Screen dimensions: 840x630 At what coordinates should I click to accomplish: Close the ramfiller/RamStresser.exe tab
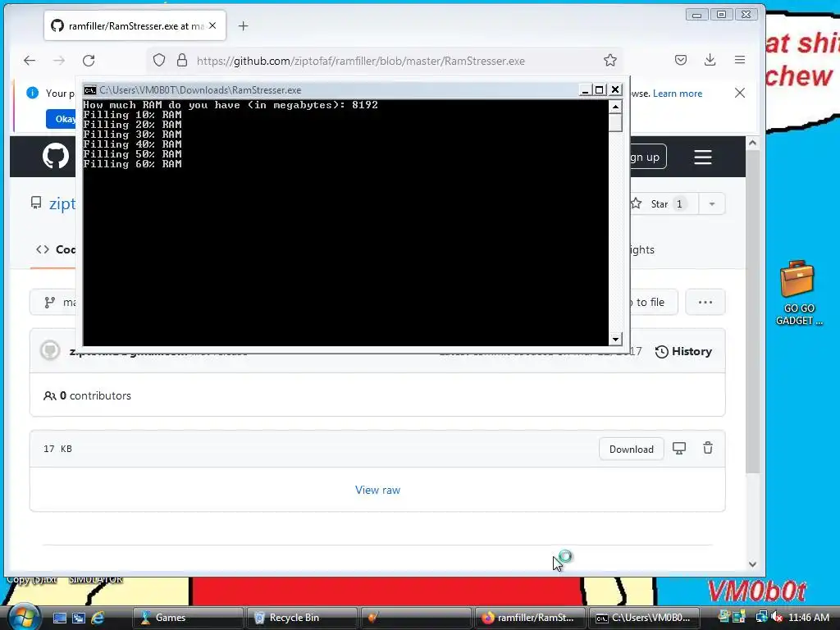[x=212, y=25]
